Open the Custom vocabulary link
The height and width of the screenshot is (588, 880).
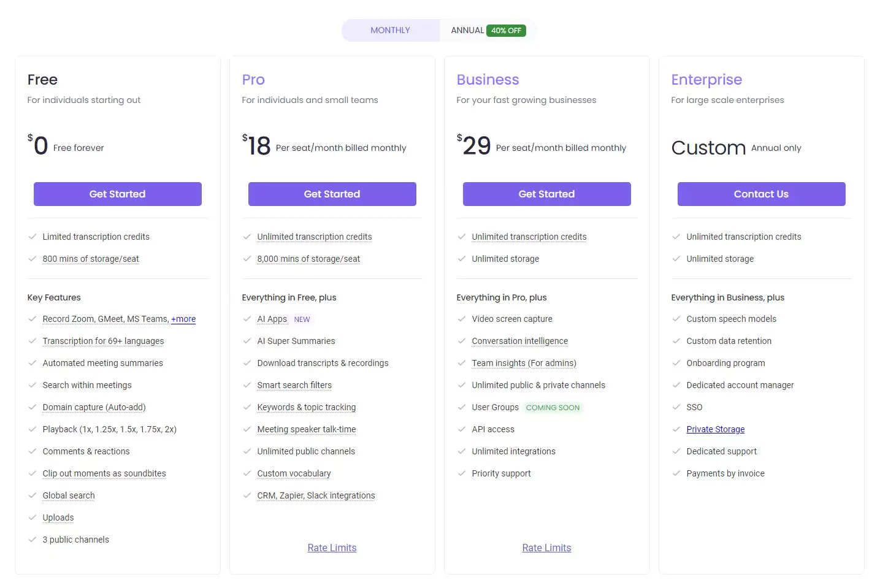[x=294, y=473]
